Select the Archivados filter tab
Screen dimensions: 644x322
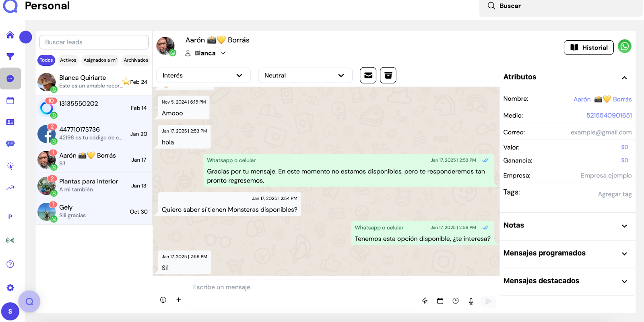[136, 60]
